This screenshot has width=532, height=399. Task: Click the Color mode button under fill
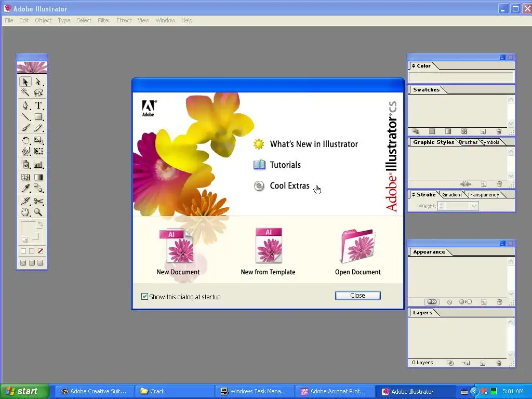23,251
